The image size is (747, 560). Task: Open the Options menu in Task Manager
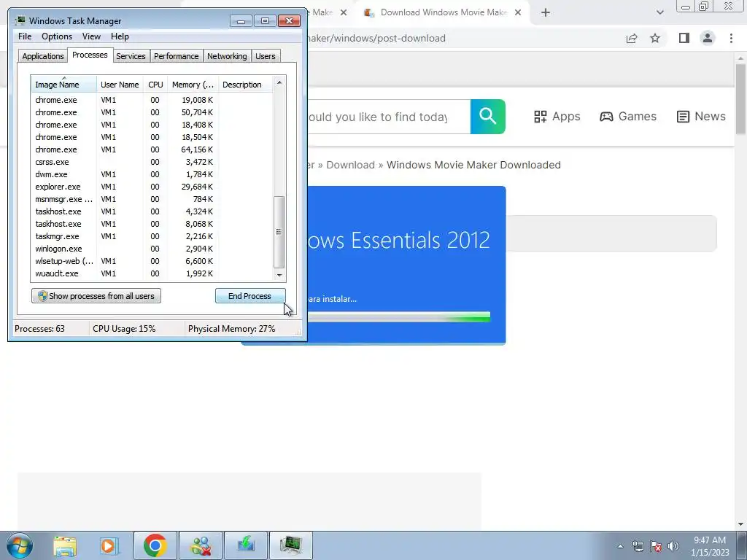(x=57, y=36)
